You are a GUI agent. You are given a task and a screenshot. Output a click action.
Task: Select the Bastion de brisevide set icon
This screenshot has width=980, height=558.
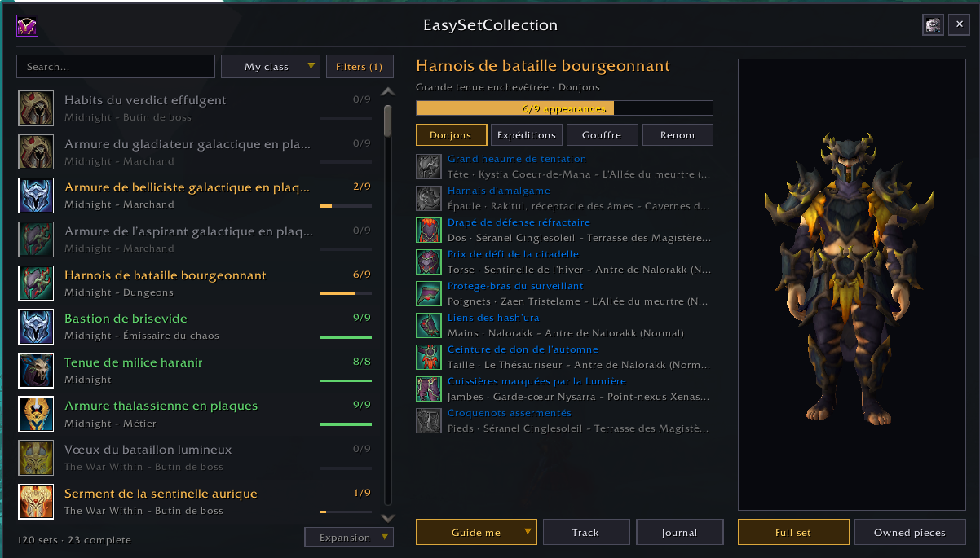[x=36, y=327]
